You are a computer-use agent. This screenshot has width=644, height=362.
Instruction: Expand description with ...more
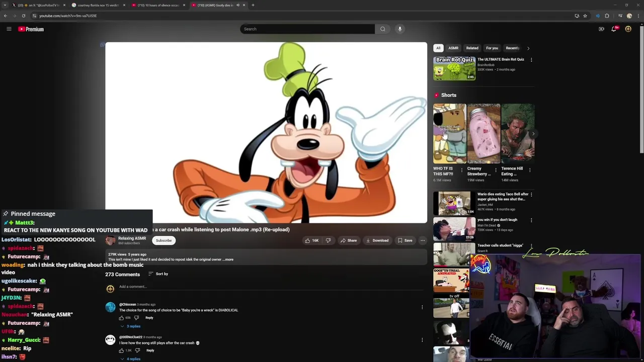[x=229, y=259]
